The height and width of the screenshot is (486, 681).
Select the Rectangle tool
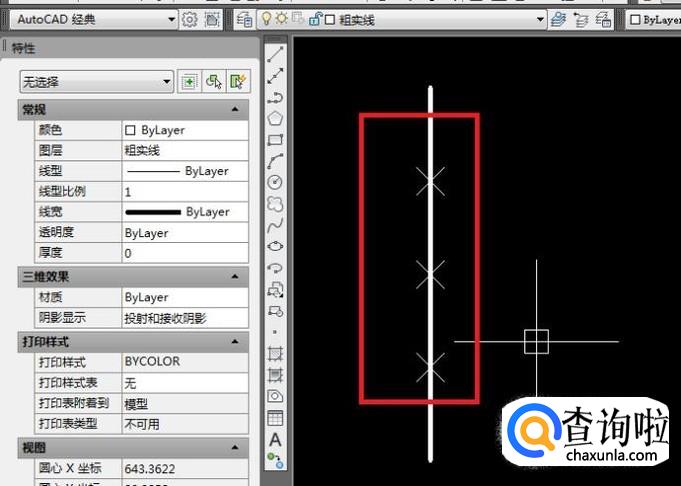point(276,140)
